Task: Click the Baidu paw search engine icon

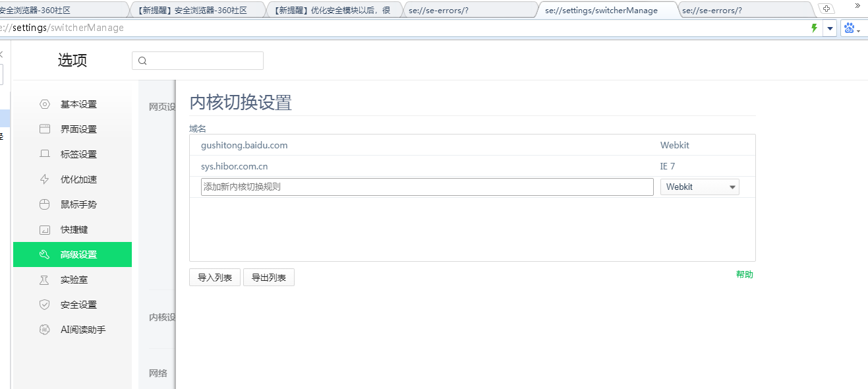Action: click(850, 28)
